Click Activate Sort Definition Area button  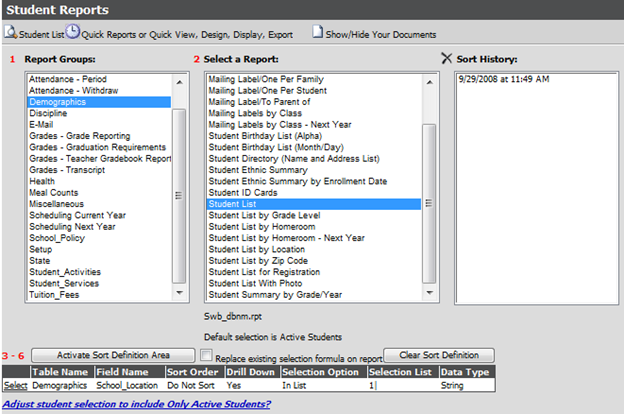tap(113, 355)
